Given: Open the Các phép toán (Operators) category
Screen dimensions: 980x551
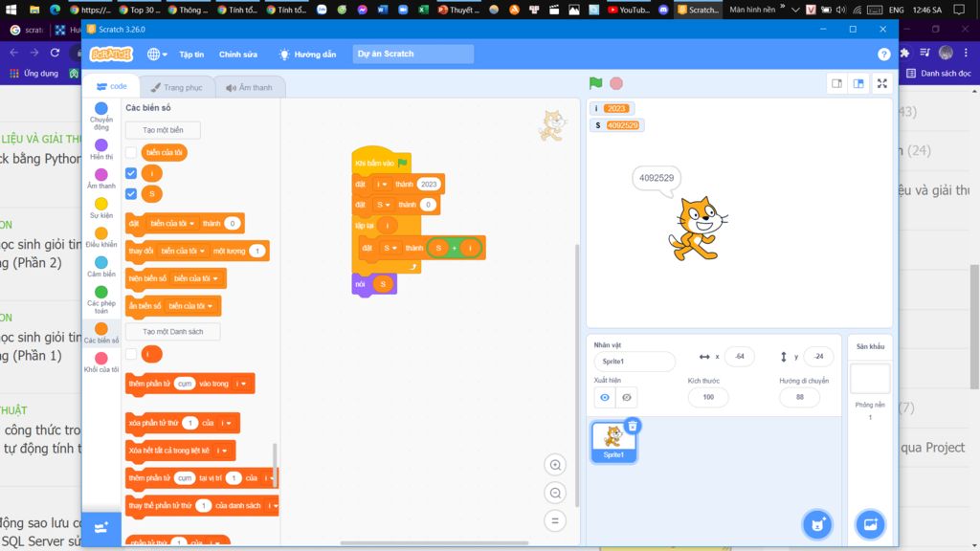Looking at the screenshot, I should coord(101,299).
